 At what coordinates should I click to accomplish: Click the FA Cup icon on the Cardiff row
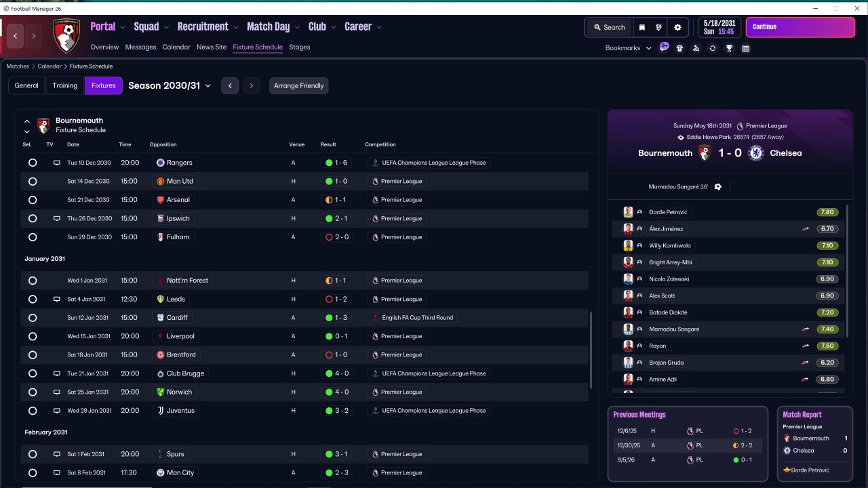point(375,318)
